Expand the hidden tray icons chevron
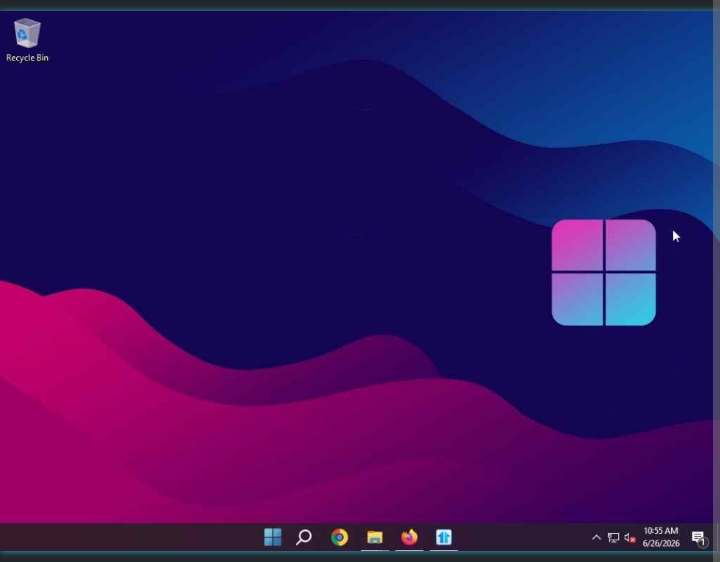 pyautogui.click(x=596, y=537)
